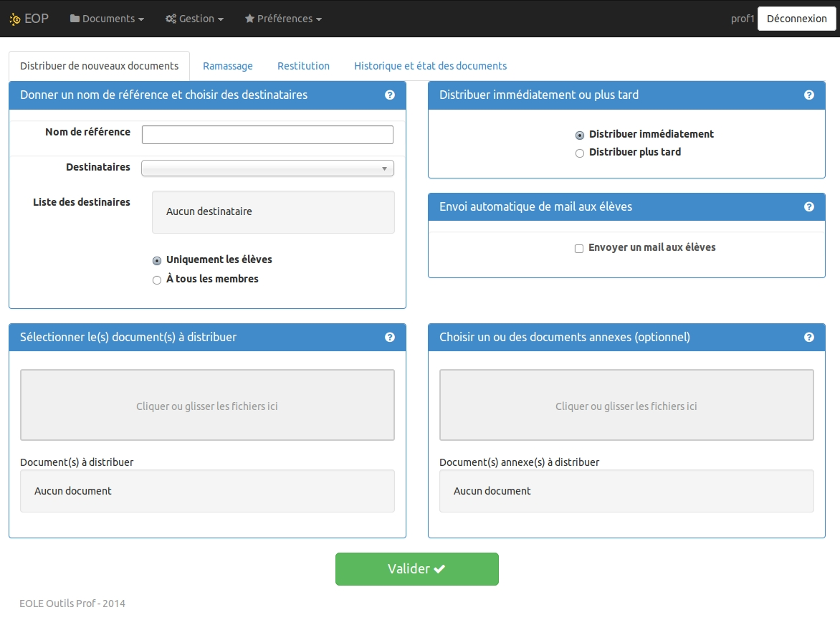Screen dimensions: 840x620
Task: Open help for Envoi automatique de mail
Action: click(809, 207)
